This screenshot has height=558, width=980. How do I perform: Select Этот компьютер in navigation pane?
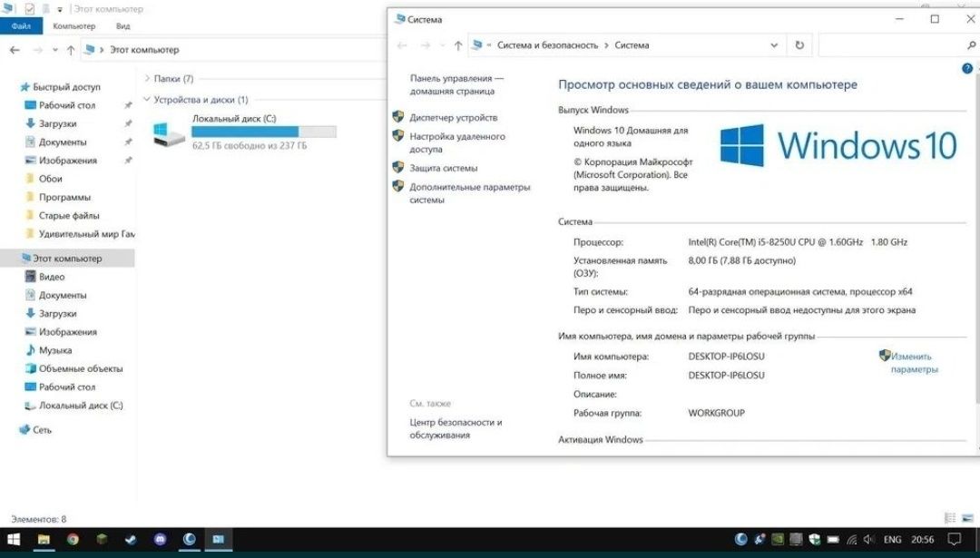click(67, 258)
